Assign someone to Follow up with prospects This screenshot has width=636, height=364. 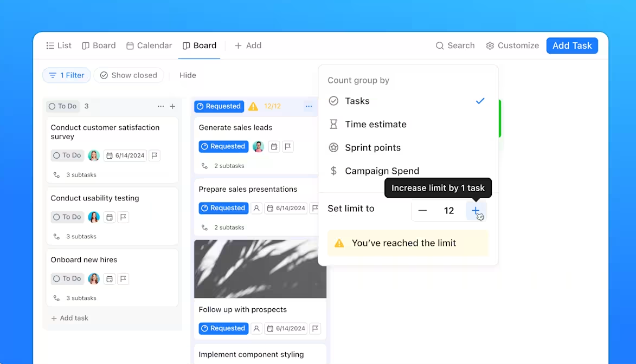pos(256,329)
